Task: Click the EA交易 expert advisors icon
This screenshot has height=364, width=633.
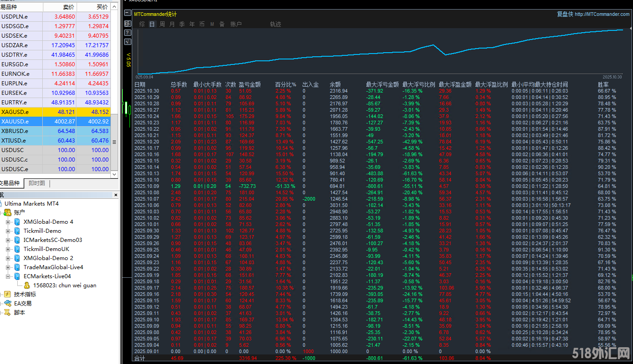Action: [x=8, y=303]
